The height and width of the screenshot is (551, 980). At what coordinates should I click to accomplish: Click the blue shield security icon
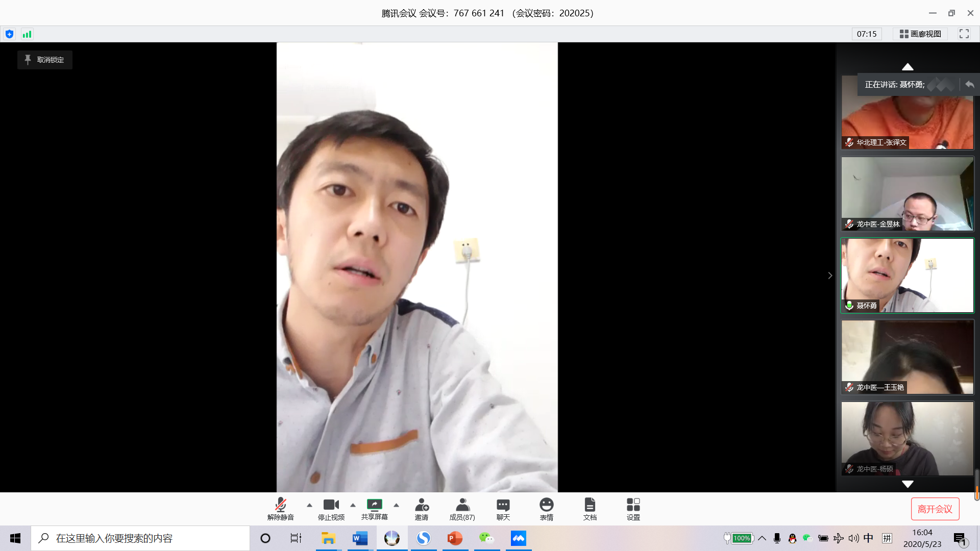(x=9, y=34)
